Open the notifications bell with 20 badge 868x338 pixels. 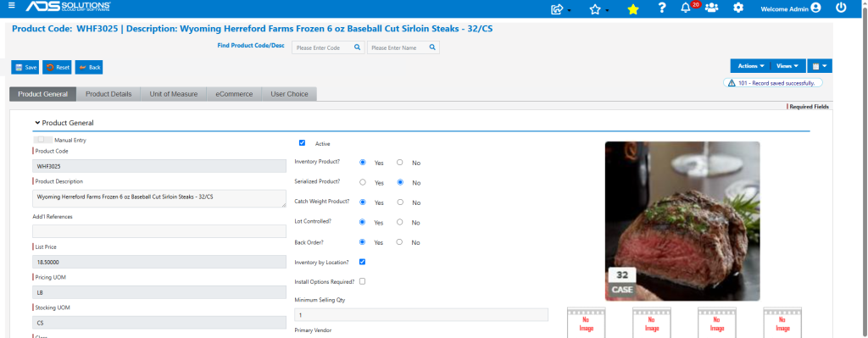pyautogui.click(x=685, y=8)
